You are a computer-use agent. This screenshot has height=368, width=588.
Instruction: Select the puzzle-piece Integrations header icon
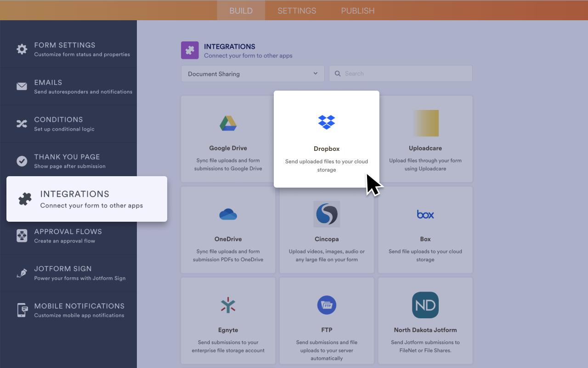190,50
